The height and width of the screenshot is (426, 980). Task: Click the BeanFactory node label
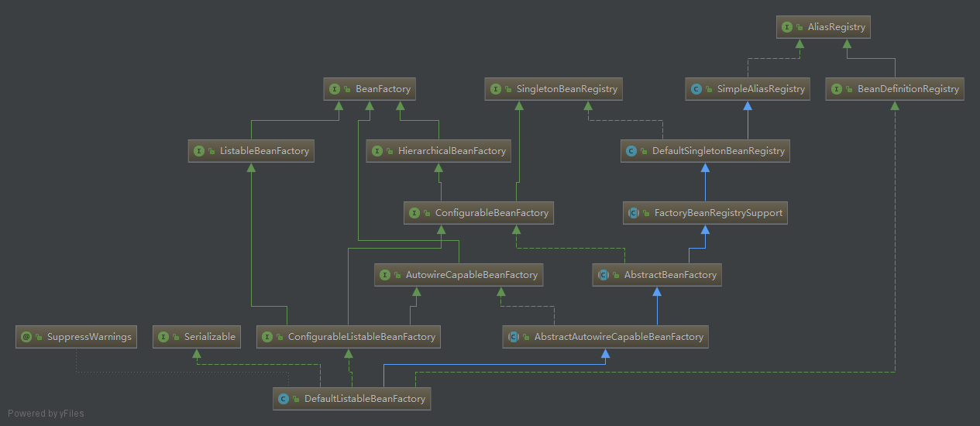pyautogui.click(x=383, y=89)
